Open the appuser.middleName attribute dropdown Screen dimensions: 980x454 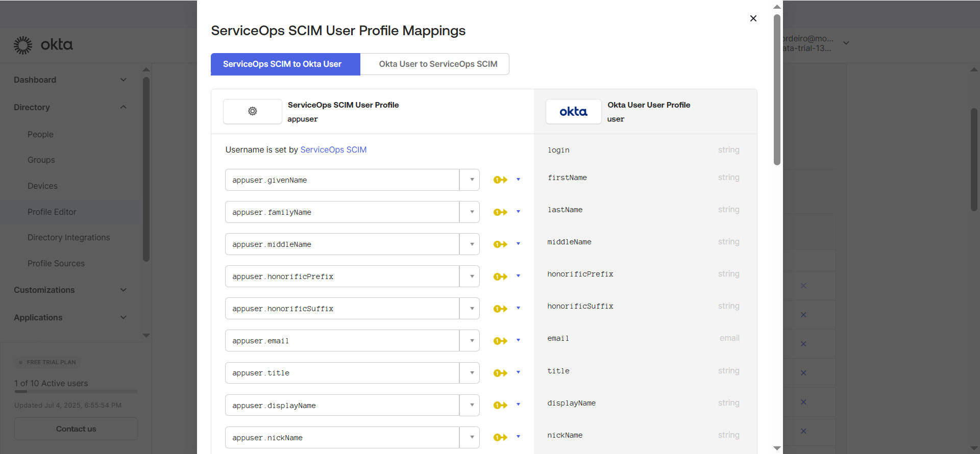(x=472, y=244)
